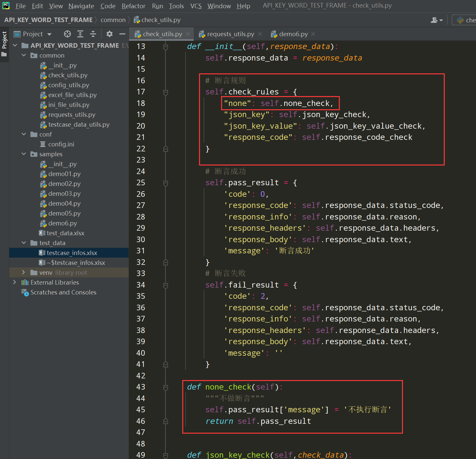Fold __init__ method at line 13 gutter

(x=165, y=47)
